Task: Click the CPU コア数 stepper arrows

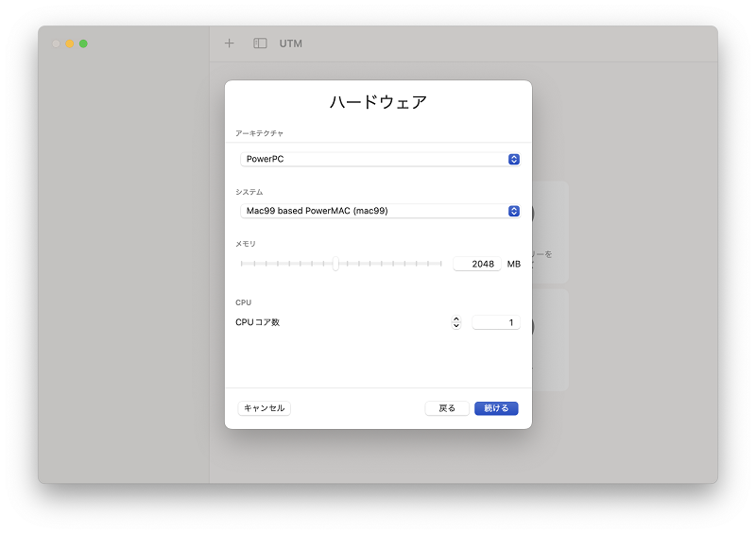Action: tap(456, 322)
